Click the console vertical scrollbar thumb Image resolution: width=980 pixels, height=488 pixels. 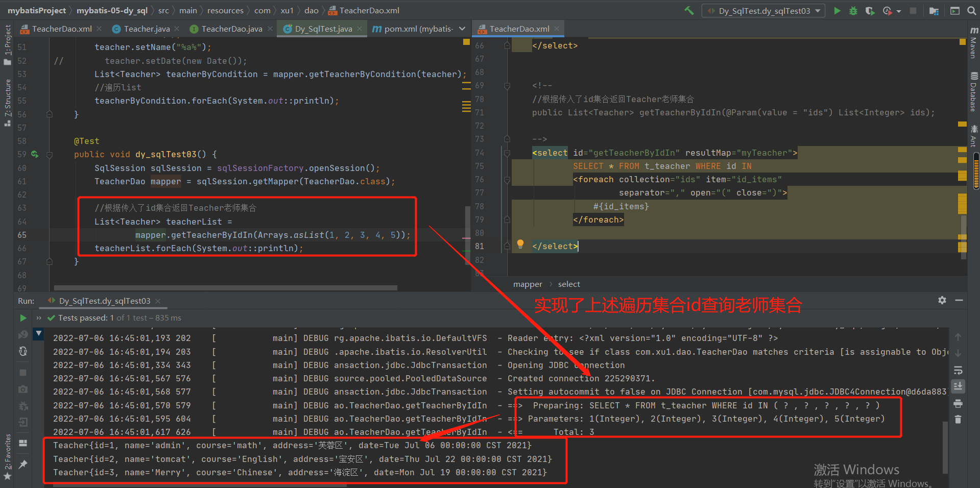coord(945,448)
